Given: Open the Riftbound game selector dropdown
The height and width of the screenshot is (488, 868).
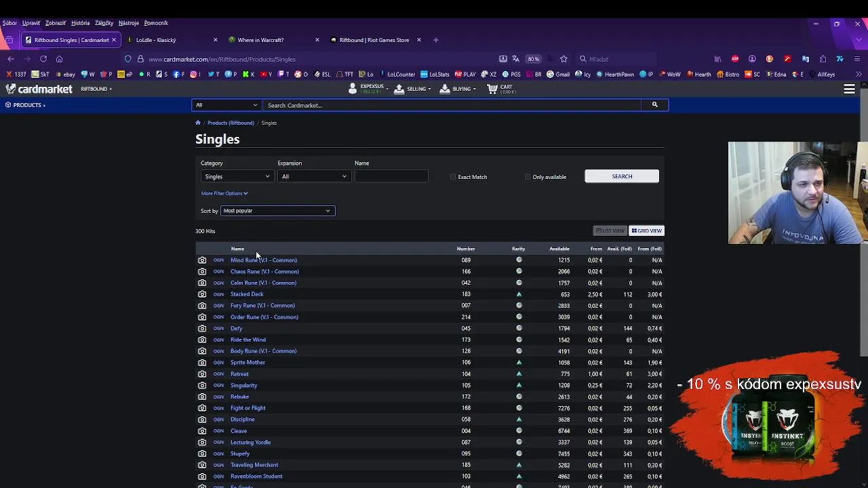Looking at the screenshot, I should (x=96, y=89).
